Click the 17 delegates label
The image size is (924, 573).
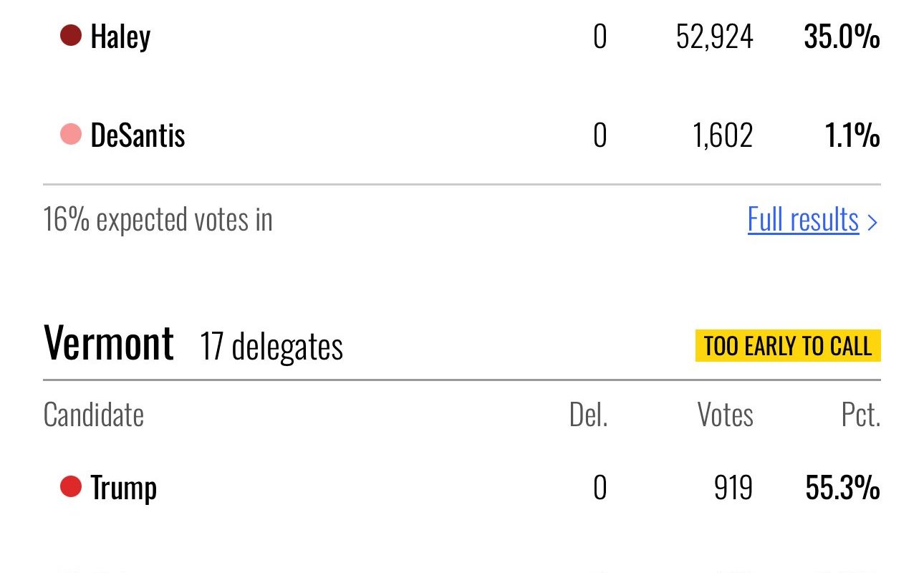pos(271,347)
